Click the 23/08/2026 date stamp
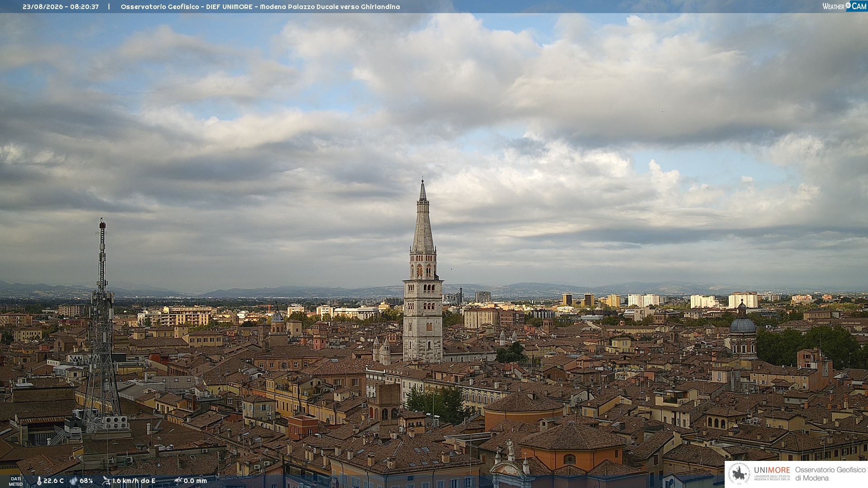This screenshot has width=868, height=488. pos(43,7)
